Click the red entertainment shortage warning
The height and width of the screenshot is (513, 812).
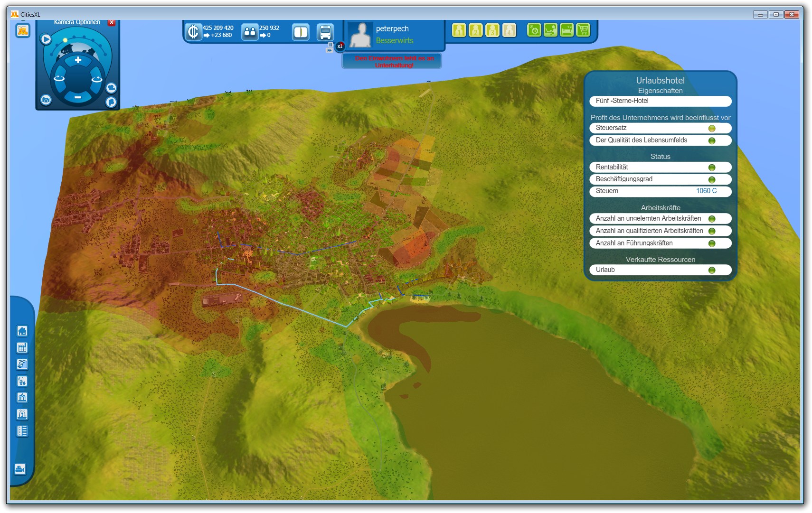coord(394,62)
